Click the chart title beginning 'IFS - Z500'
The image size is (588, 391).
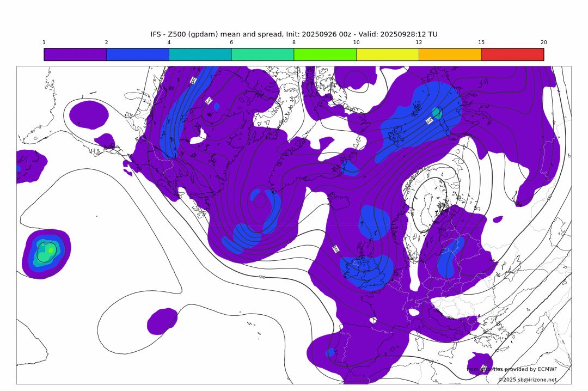pyautogui.click(x=294, y=34)
